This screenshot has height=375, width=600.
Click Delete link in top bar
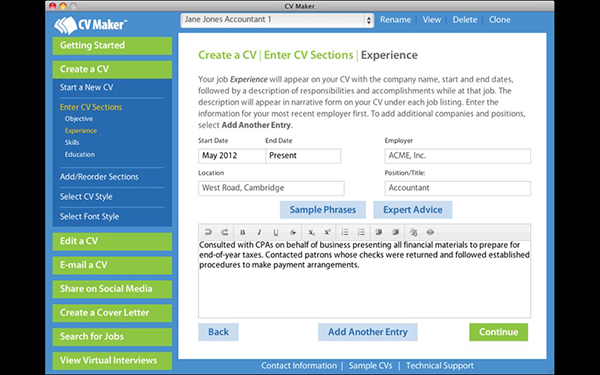[465, 20]
